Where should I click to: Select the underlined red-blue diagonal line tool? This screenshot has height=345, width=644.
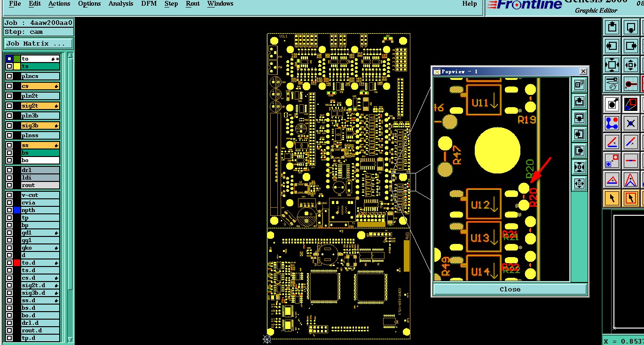coord(612,142)
